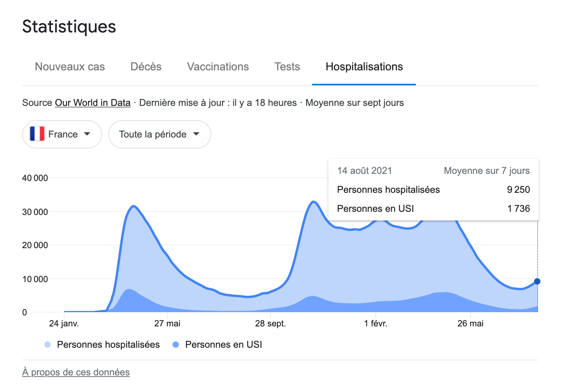Click the France flag icon
Viewport: 561px width, 392px height.
(37, 134)
